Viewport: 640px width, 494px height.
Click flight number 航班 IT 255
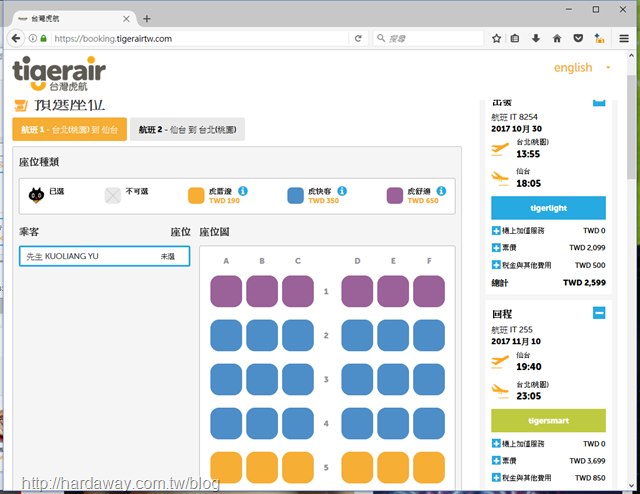pyautogui.click(x=512, y=329)
